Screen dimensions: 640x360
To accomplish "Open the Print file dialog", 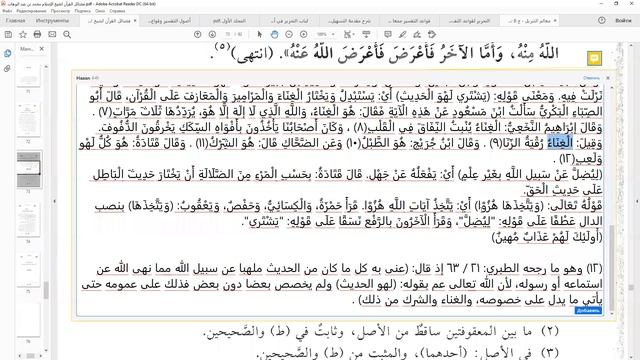I will pyautogui.click(x=38, y=35).
